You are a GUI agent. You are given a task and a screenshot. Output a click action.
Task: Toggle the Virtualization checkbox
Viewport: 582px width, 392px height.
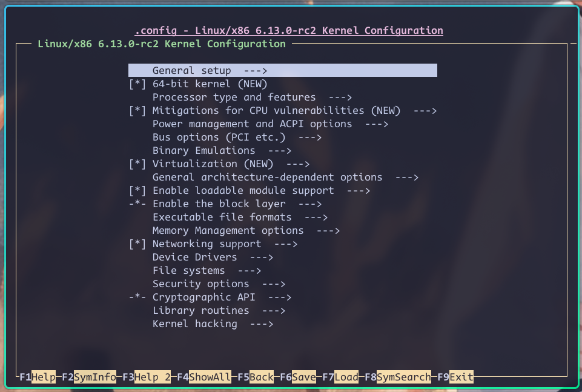click(137, 164)
